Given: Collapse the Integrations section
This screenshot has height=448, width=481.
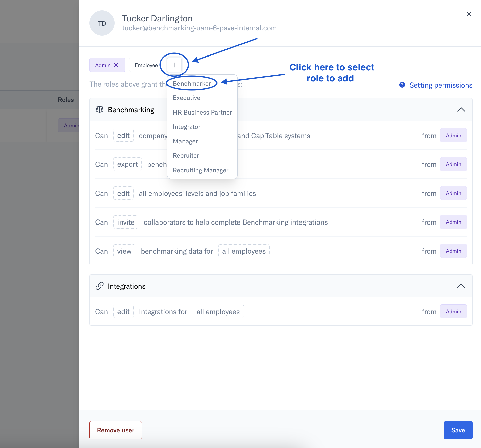Looking at the screenshot, I should (x=461, y=286).
